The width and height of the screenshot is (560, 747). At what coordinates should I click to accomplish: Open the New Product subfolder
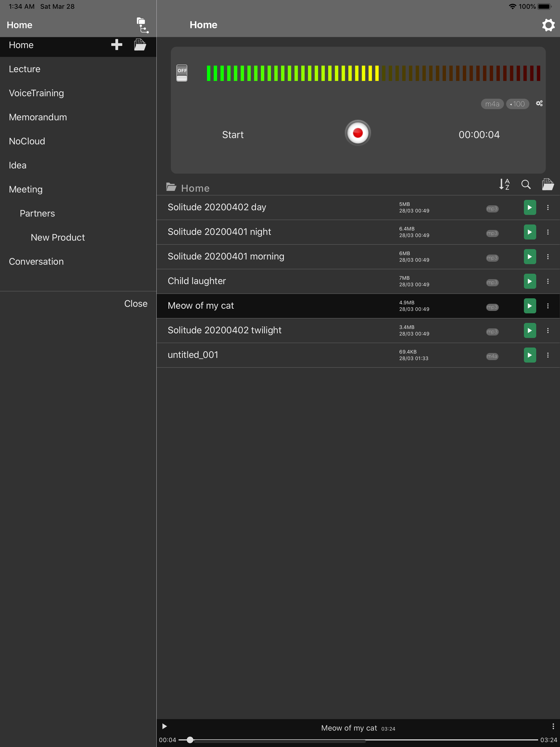point(58,237)
